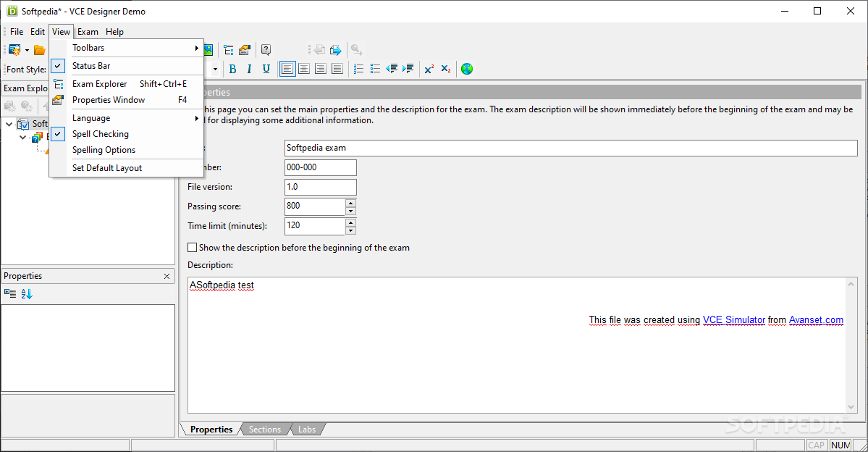Viewport: 868px width, 452px height.
Task: Close the Properties panel
Action: pyautogui.click(x=167, y=276)
